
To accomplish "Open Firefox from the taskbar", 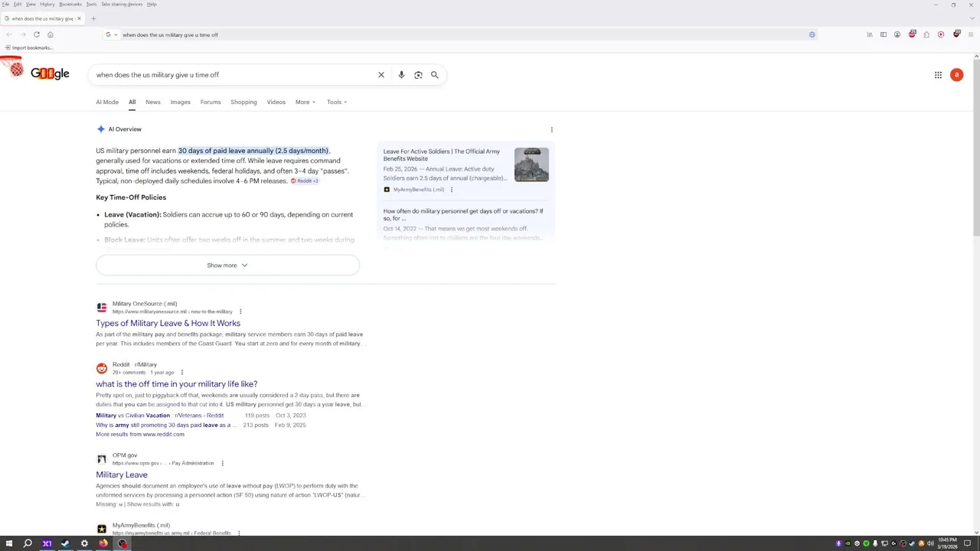I will [x=103, y=543].
